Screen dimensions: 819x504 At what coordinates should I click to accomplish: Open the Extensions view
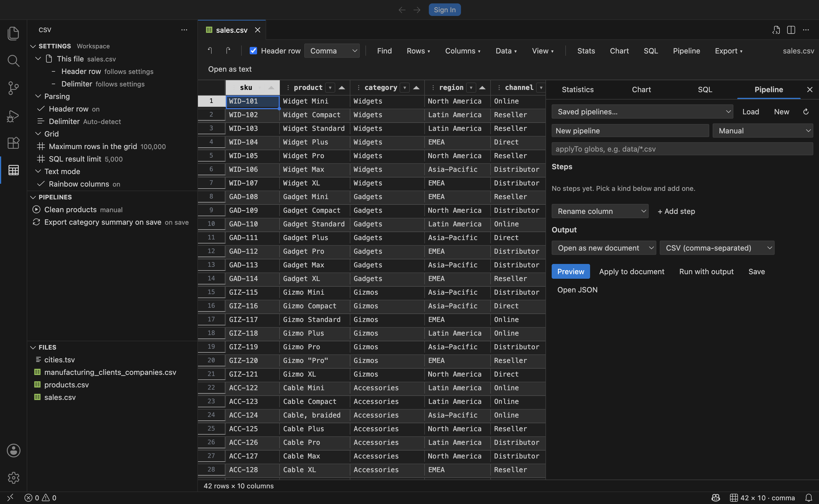coord(13,143)
